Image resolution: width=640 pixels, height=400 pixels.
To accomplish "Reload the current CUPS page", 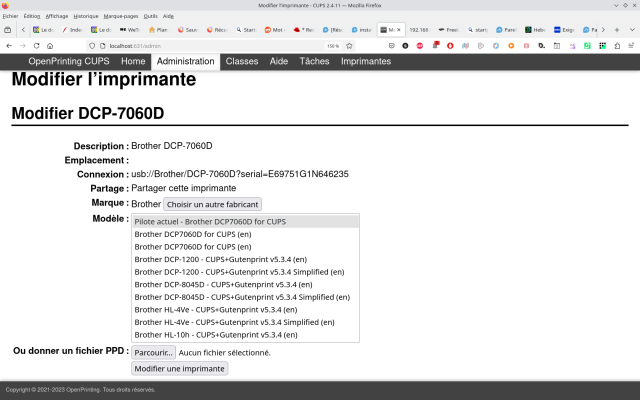I will tap(36, 46).
